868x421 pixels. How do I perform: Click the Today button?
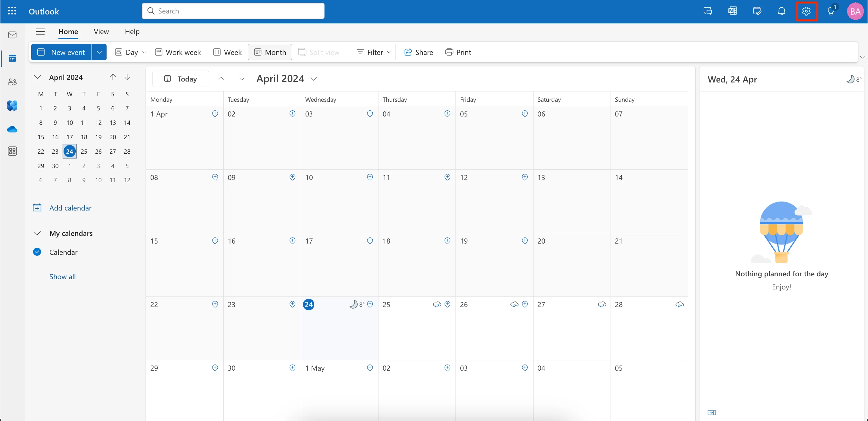click(181, 79)
